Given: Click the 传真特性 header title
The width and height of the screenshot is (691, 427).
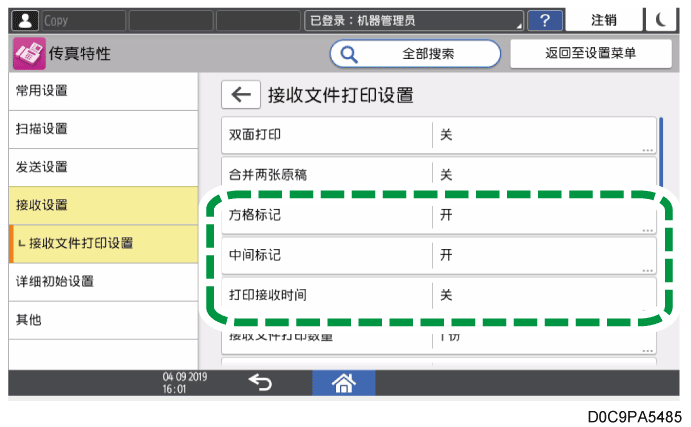Looking at the screenshot, I should pyautogui.click(x=80, y=54).
